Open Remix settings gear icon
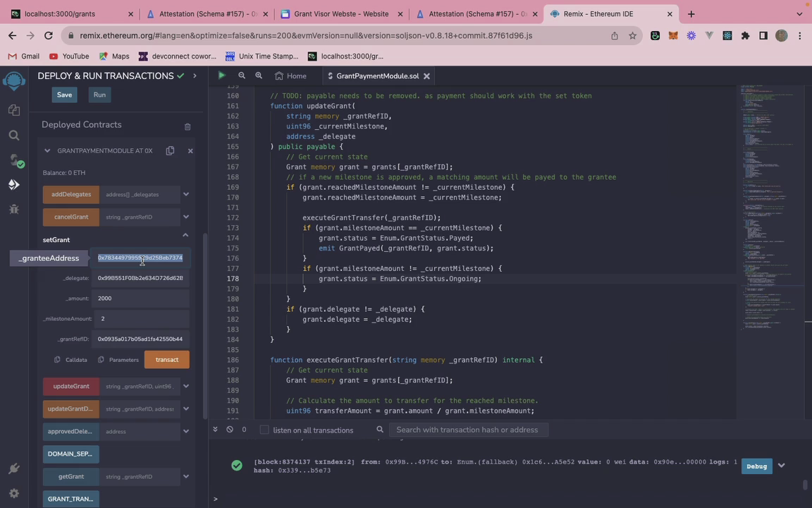The width and height of the screenshot is (812, 508). tap(14, 493)
